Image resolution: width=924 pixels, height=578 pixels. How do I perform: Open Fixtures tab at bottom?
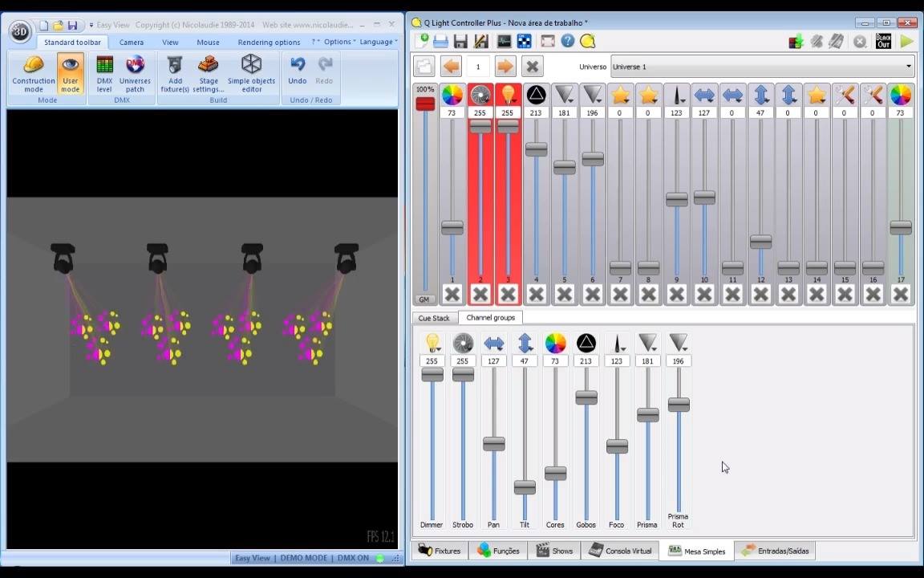click(x=440, y=551)
